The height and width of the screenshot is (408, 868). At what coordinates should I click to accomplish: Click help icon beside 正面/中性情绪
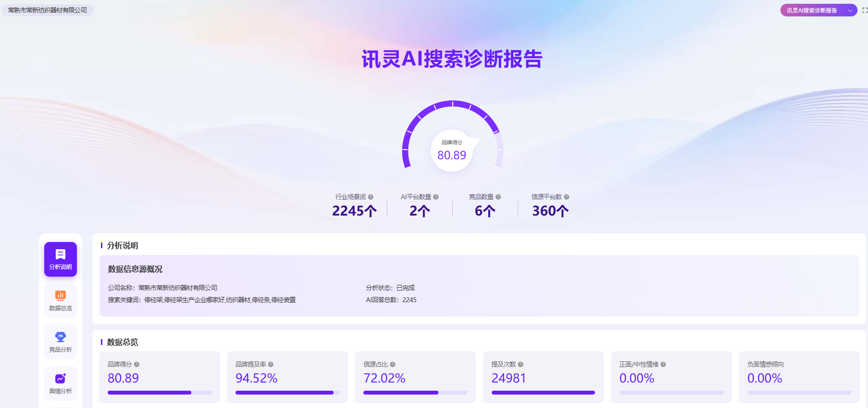663,364
